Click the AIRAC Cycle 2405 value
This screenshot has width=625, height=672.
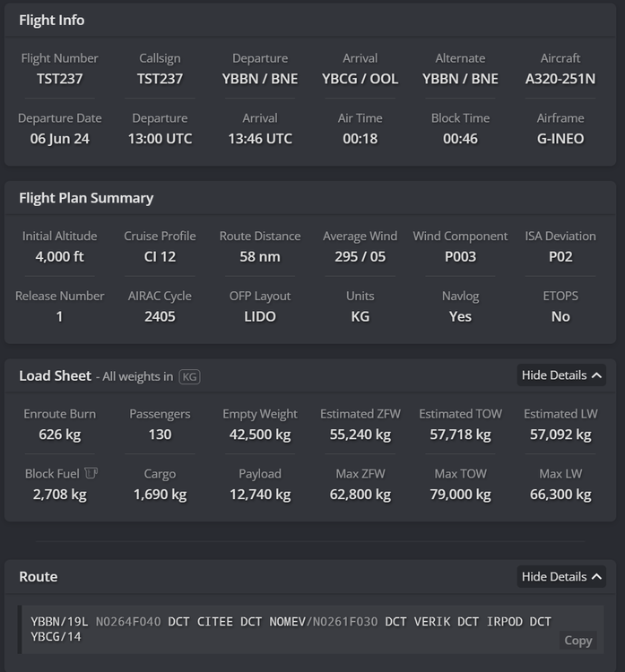160,316
